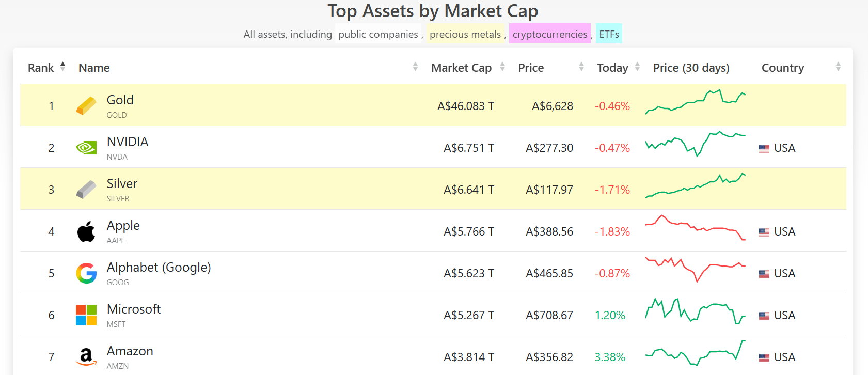This screenshot has width=868, height=375.
Task: Click Amazon's 30-day price sparkline chart
Action: pyautogui.click(x=695, y=354)
